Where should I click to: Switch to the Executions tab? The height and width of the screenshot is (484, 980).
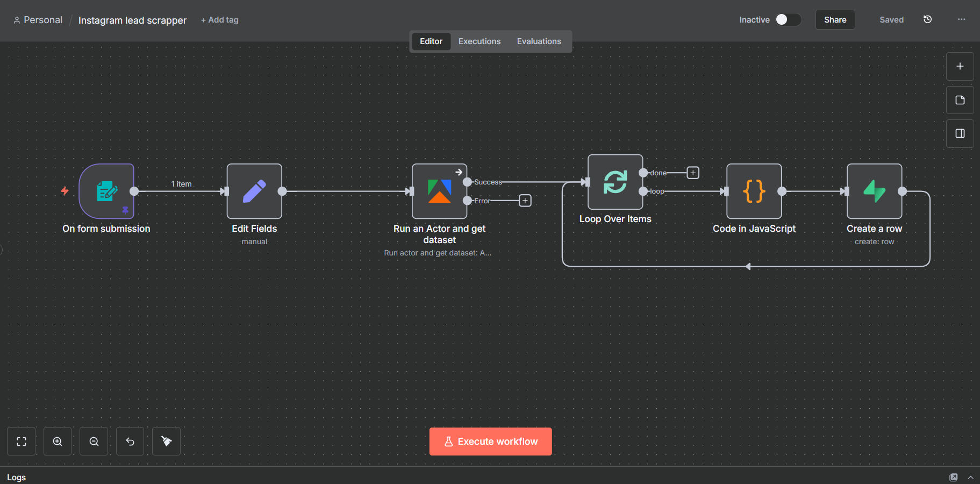point(480,41)
